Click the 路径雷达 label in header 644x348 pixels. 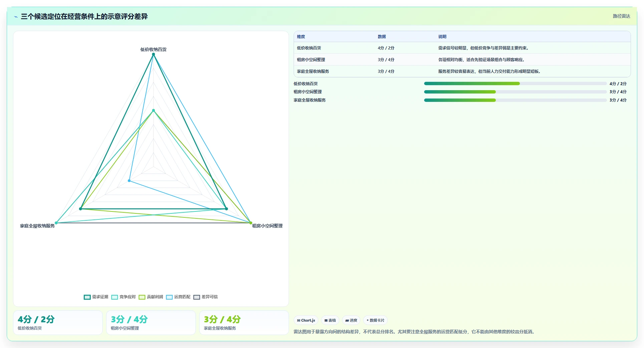(621, 16)
